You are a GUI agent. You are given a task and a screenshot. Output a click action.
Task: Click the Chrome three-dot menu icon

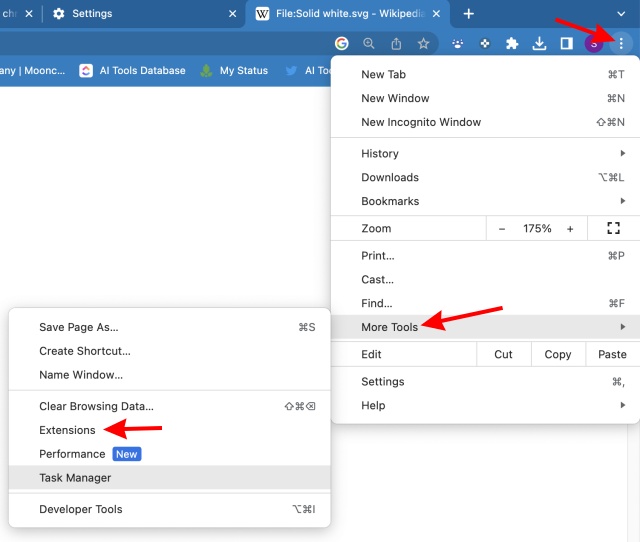[621, 43]
